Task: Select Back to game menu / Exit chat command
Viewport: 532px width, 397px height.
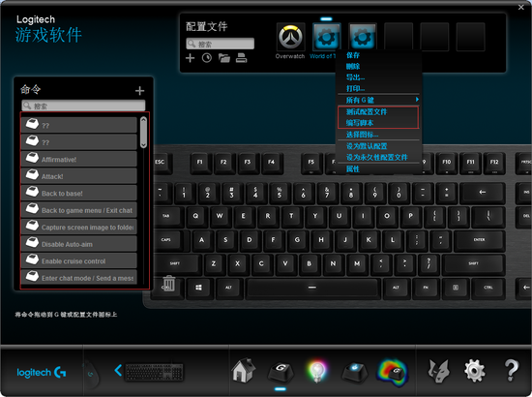Action: click(x=78, y=210)
